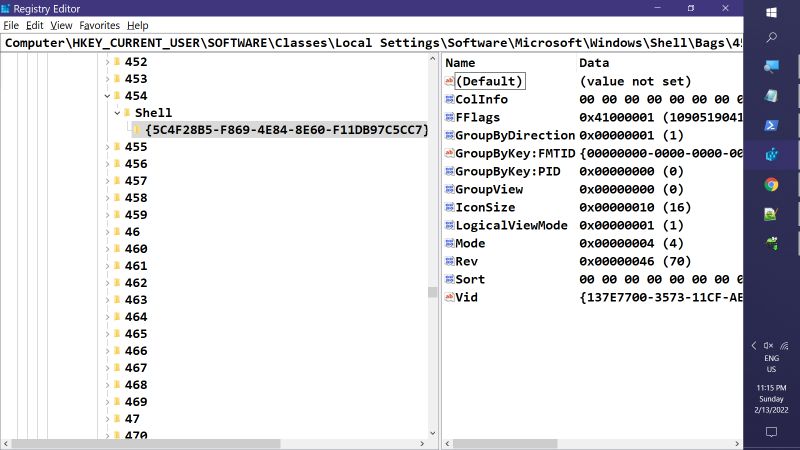Open the Help menu
The image size is (800, 450).
tap(137, 26)
